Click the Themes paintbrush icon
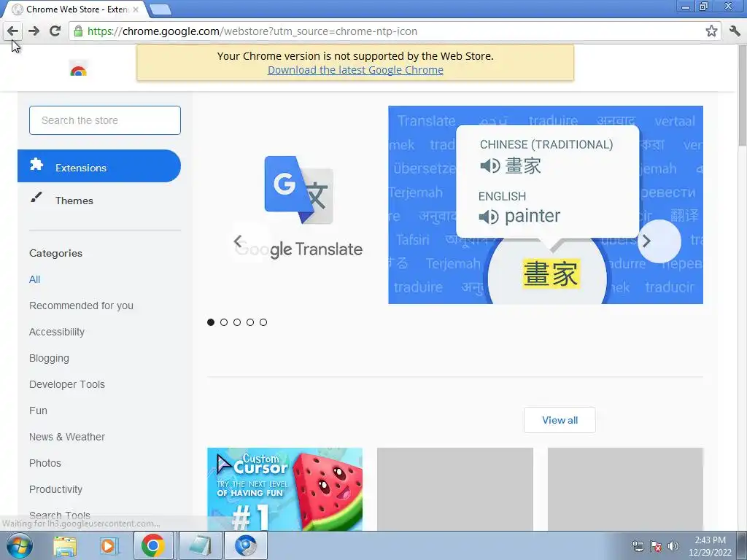 coord(36,197)
